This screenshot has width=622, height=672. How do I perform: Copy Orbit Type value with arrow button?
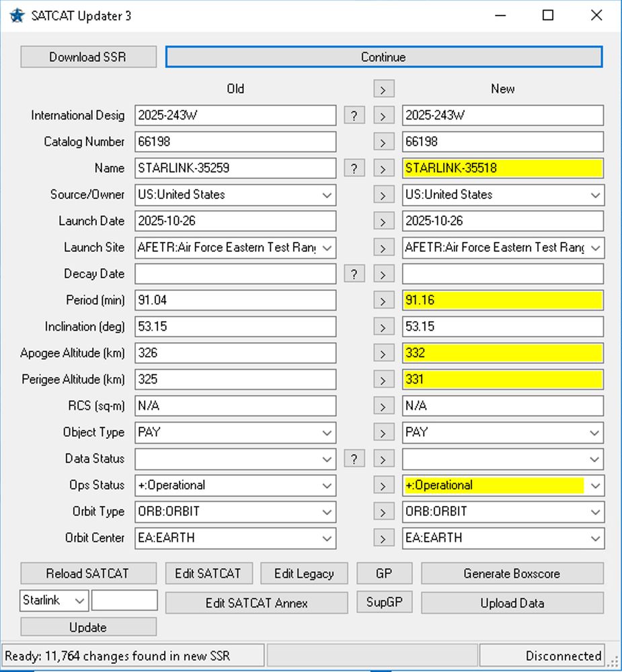(384, 512)
